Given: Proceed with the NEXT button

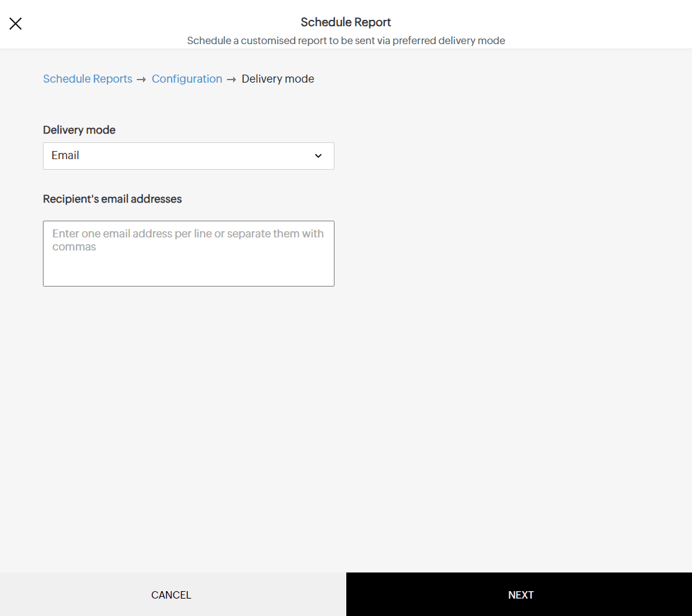Looking at the screenshot, I should click(519, 594).
